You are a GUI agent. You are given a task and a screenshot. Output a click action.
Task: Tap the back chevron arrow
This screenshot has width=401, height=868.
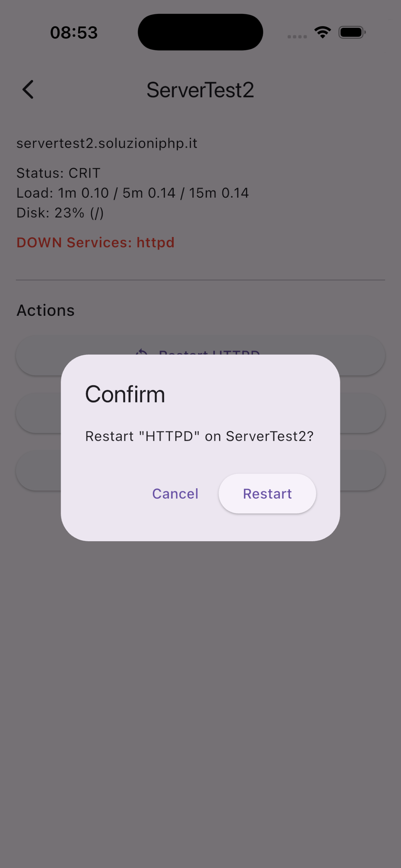(28, 90)
